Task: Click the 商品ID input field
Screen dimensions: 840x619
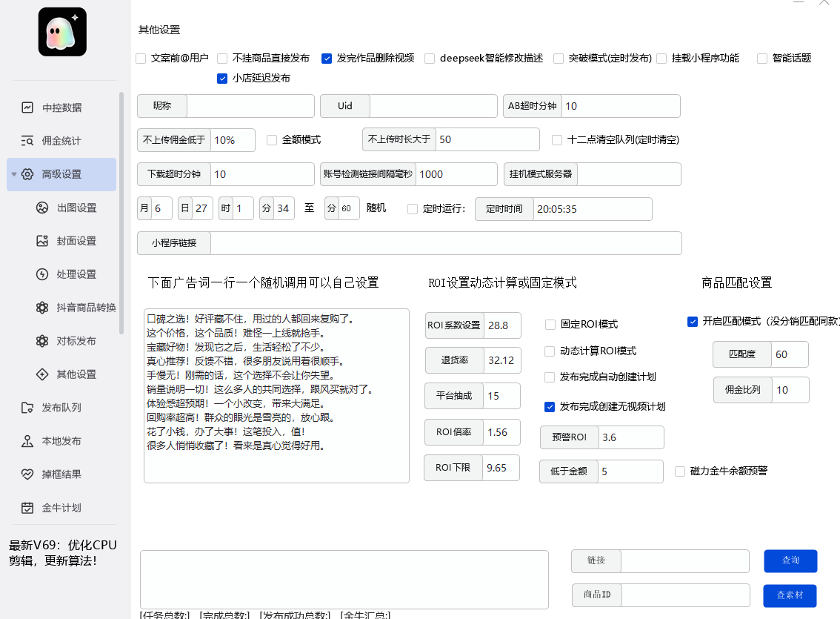Action: 685,595
